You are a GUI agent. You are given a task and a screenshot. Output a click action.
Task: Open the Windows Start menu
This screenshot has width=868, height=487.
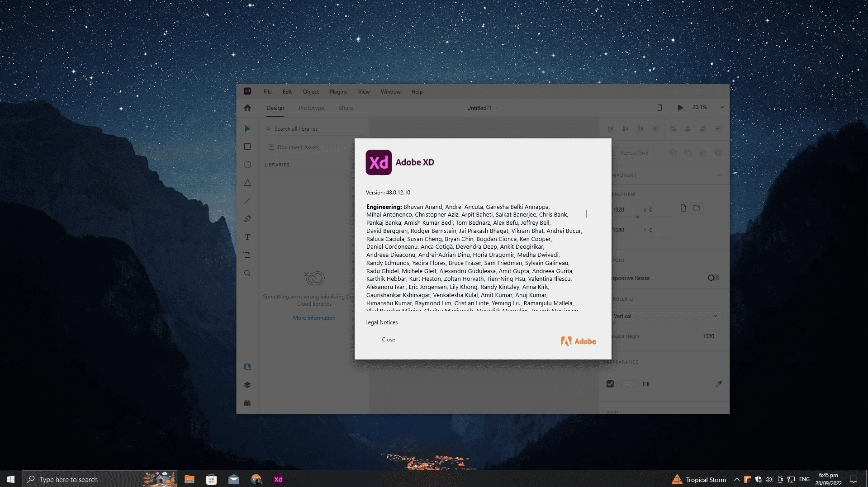coord(11,479)
